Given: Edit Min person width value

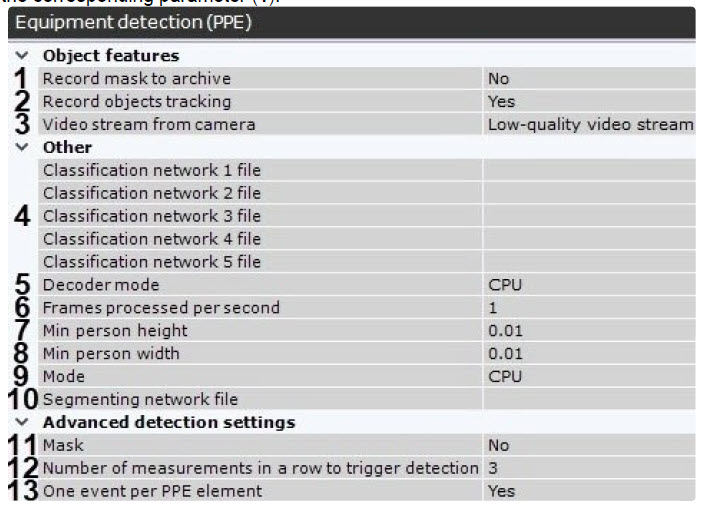Looking at the screenshot, I should pyautogui.click(x=588, y=354).
